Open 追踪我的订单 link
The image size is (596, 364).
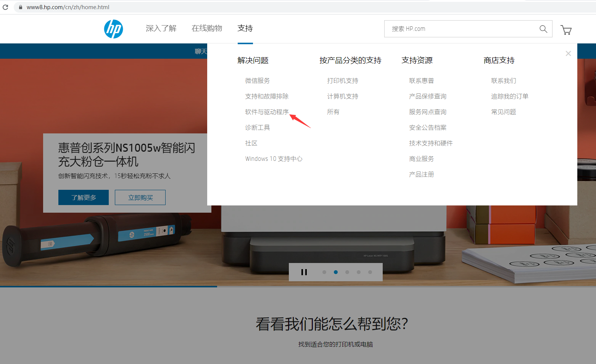click(x=510, y=96)
